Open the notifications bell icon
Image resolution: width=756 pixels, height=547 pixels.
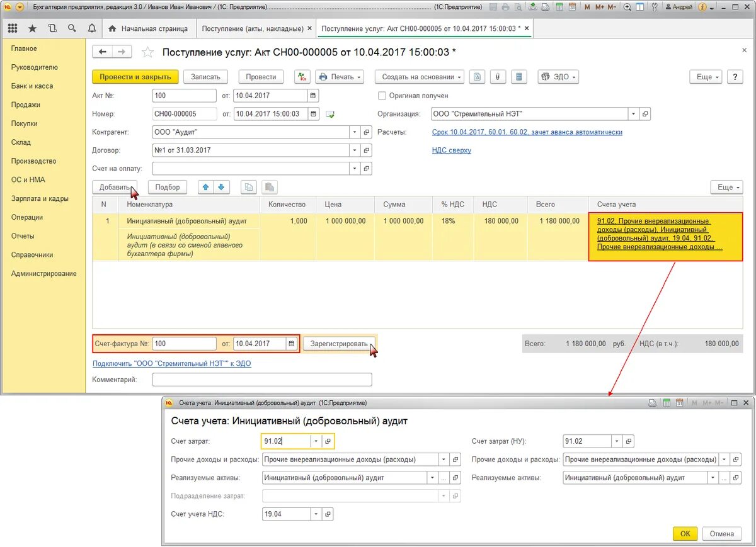click(x=91, y=29)
